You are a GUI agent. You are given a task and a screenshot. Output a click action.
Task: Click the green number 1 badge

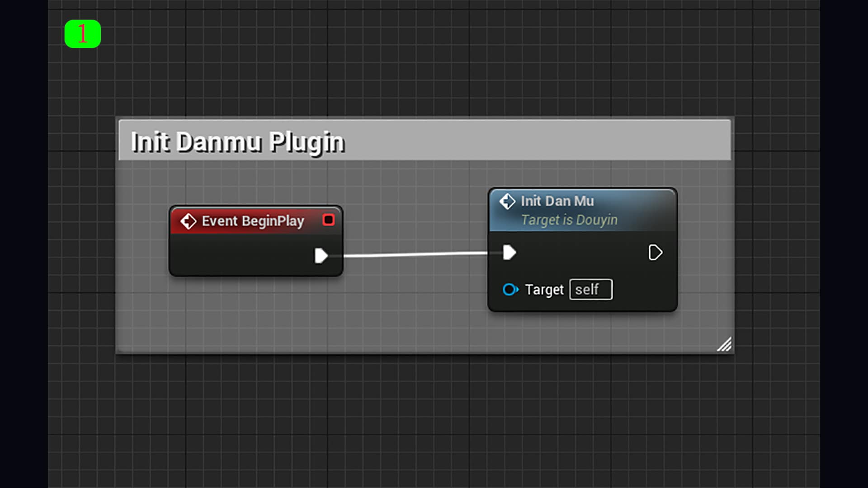[x=83, y=34]
